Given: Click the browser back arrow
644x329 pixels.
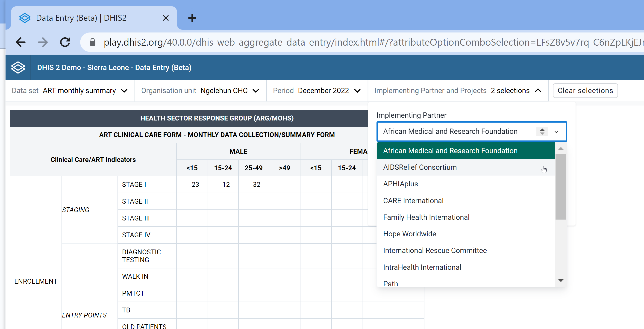Looking at the screenshot, I should pyautogui.click(x=21, y=42).
